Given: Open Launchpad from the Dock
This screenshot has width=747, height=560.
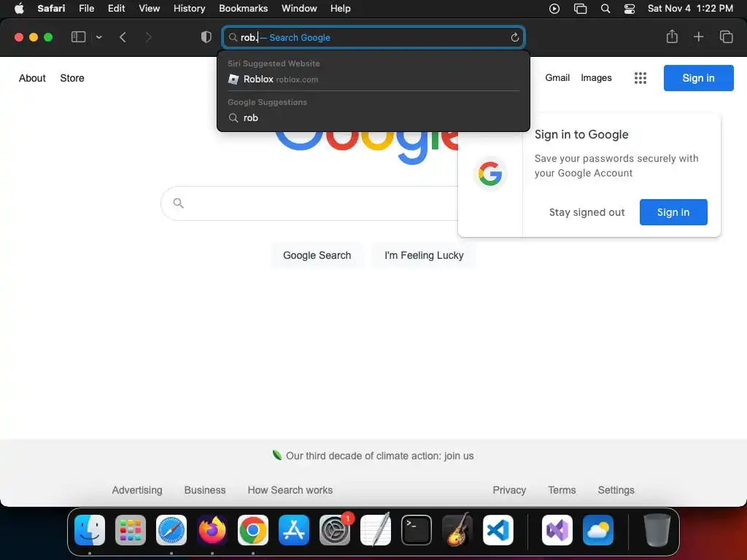Looking at the screenshot, I should tap(131, 530).
